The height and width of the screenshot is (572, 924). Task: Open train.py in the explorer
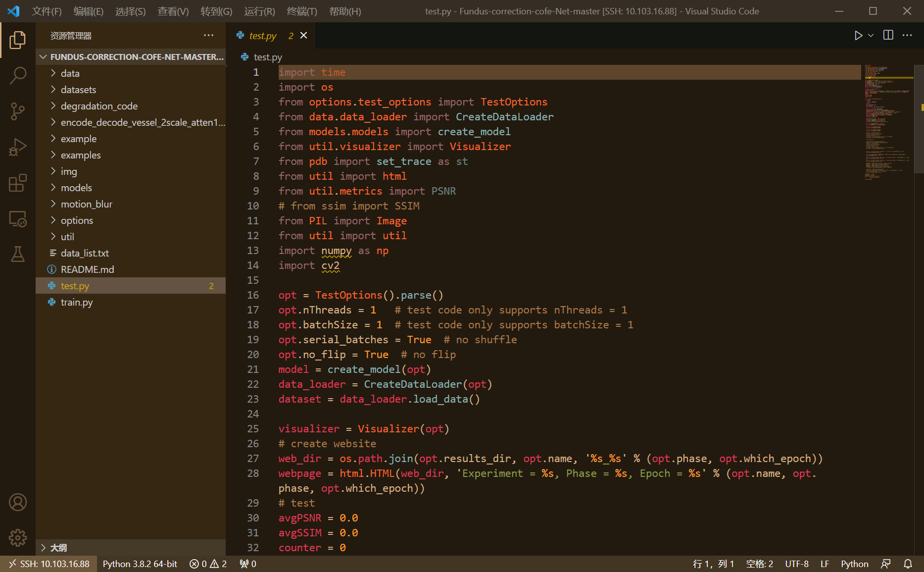pos(77,302)
